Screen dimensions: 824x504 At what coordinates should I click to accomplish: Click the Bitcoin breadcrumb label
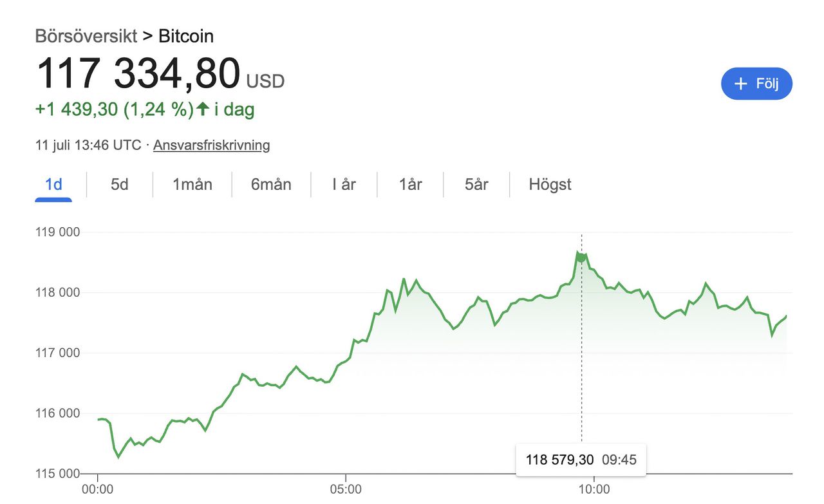tap(186, 36)
